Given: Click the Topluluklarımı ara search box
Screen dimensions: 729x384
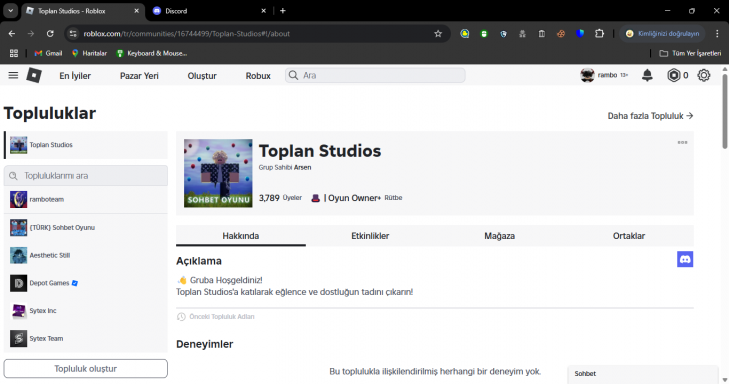Looking at the screenshot, I should pos(86,176).
